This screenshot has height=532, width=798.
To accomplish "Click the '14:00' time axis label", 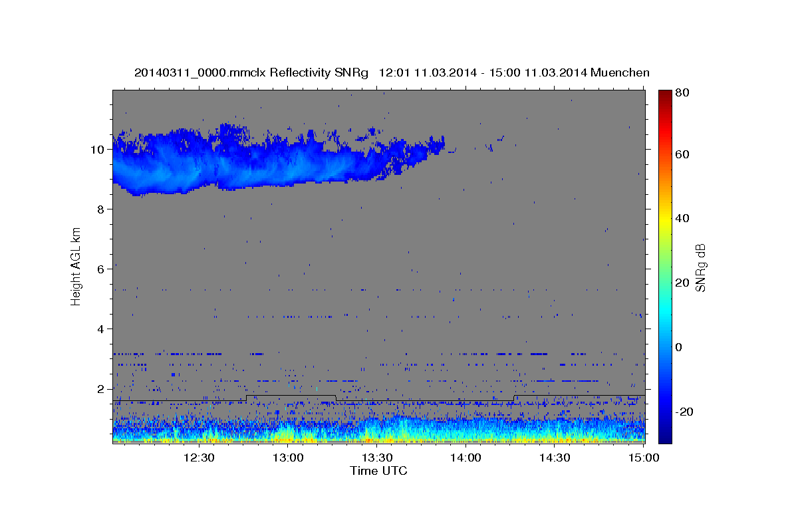I will pos(466,458).
